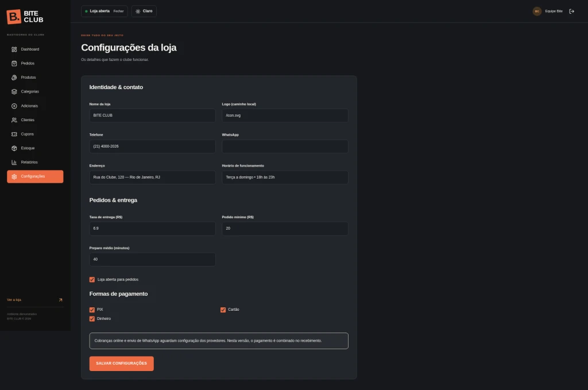Click the Telefone input field
The height and width of the screenshot is (390, 588).
point(152,146)
